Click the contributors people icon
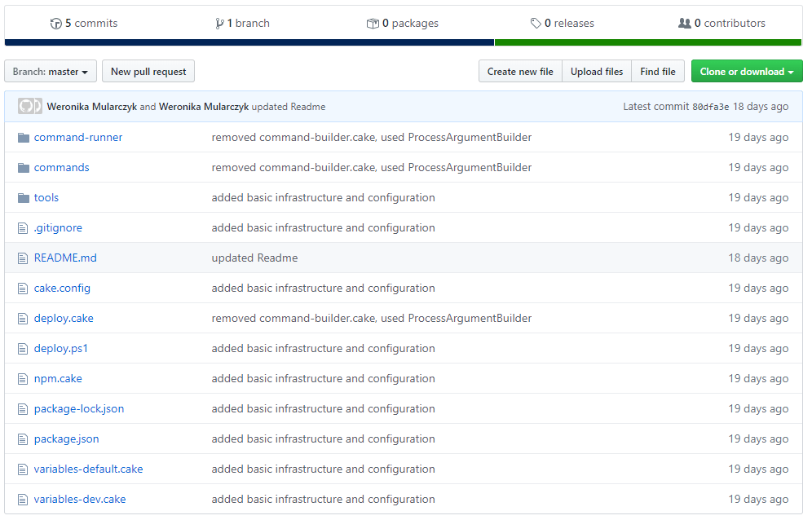Screen dimensions: 812x520 [x=684, y=24]
